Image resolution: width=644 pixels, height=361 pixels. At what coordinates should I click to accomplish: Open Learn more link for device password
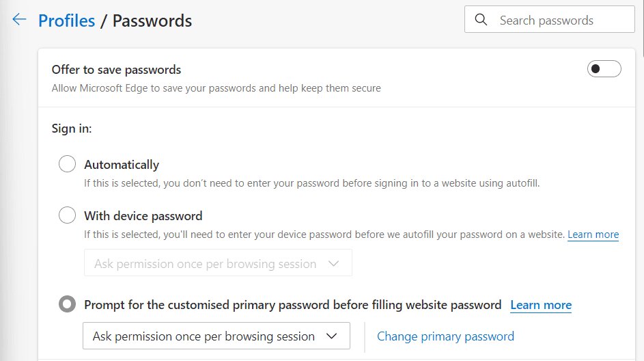(x=593, y=235)
